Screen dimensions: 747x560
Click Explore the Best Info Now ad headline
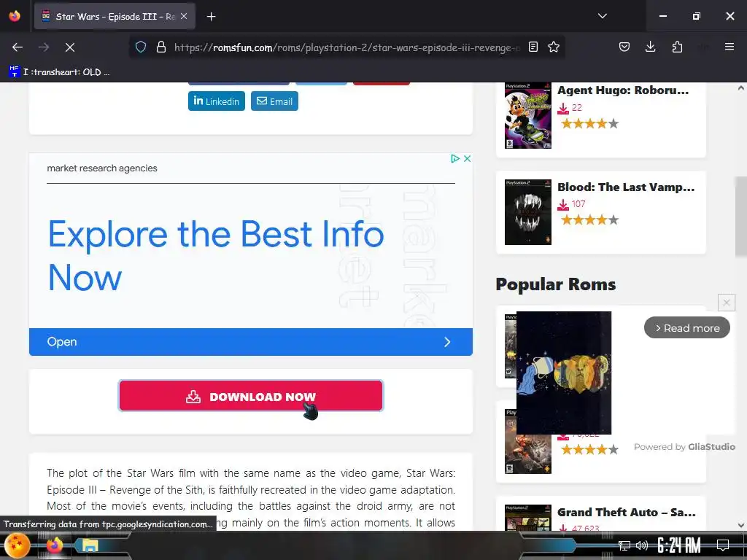(x=216, y=255)
